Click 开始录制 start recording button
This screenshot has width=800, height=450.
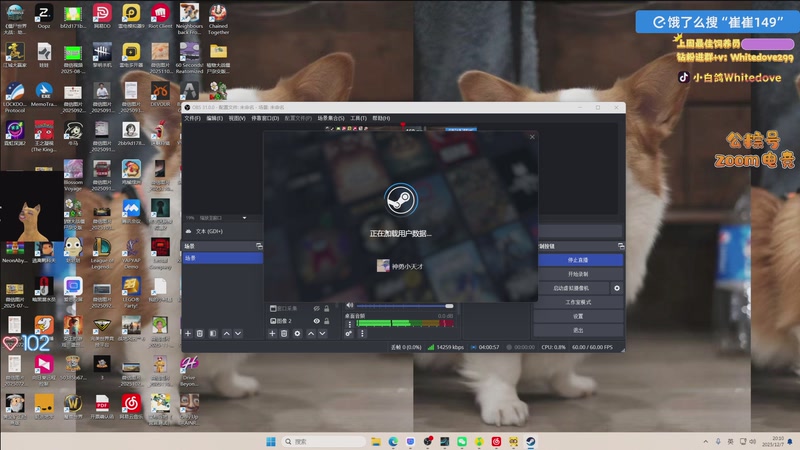[x=578, y=274]
